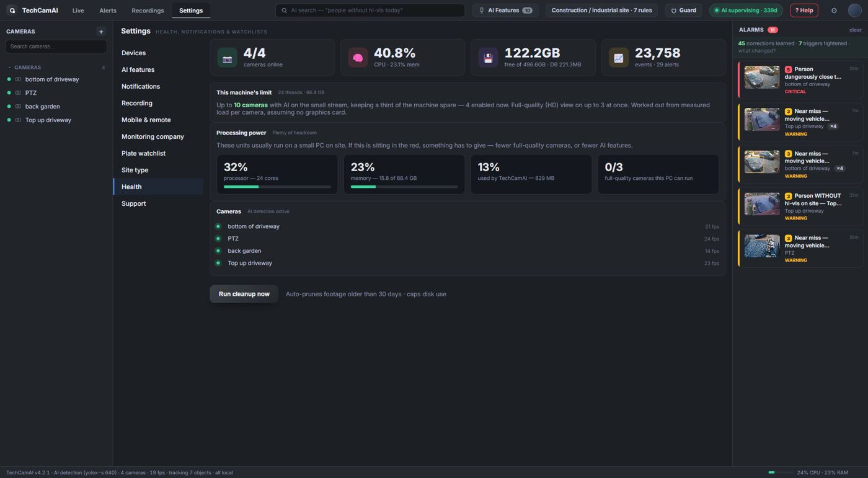Click the microphone icon on AI Features
Viewport: 868px width, 478px height.
[482, 11]
